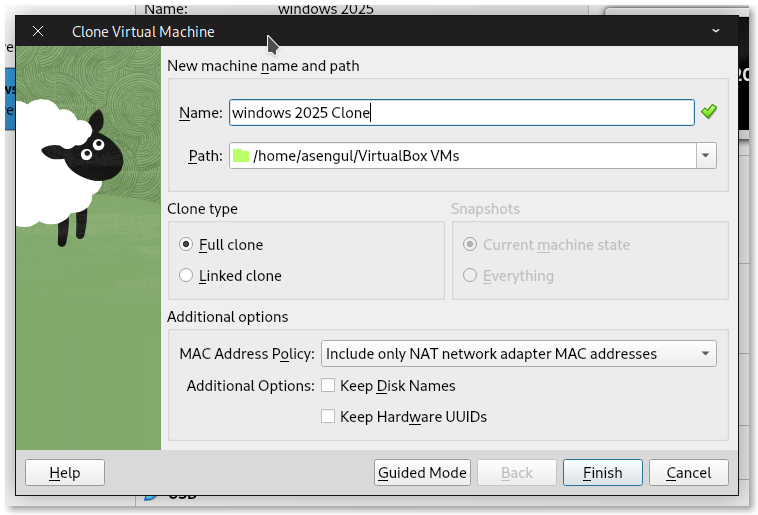Click the Finish button
The height and width of the screenshot is (515, 758).
[602, 472]
